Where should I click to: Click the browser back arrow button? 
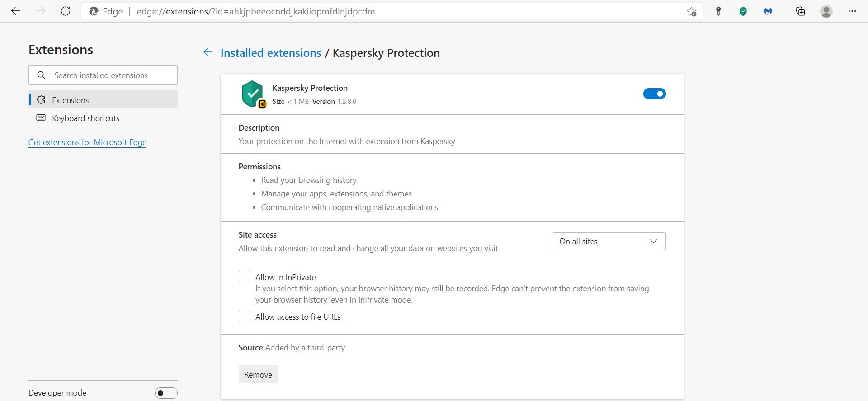(16, 11)
